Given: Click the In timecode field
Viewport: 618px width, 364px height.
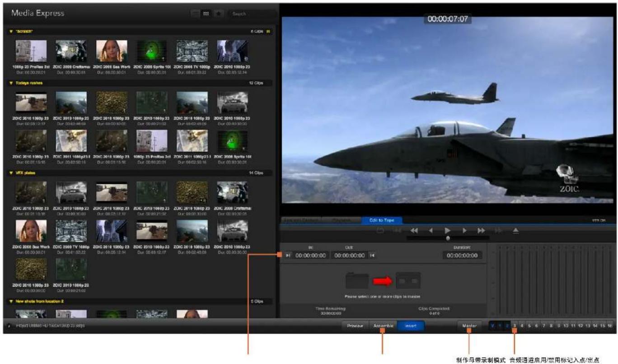Looking at the screenshot, I should (310, 255).
